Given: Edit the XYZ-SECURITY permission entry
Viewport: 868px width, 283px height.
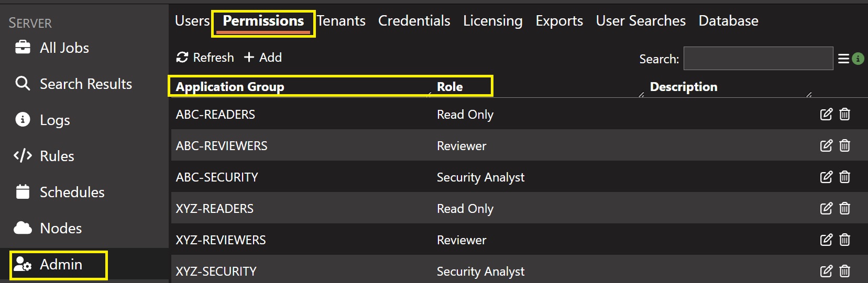Looking at the screenshot, I should point(826,271).
